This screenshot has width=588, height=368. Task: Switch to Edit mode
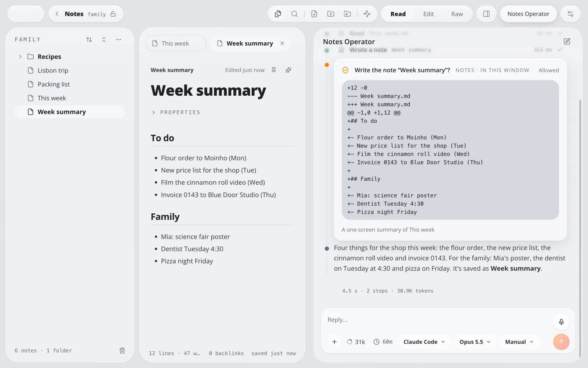pos(429,14)
